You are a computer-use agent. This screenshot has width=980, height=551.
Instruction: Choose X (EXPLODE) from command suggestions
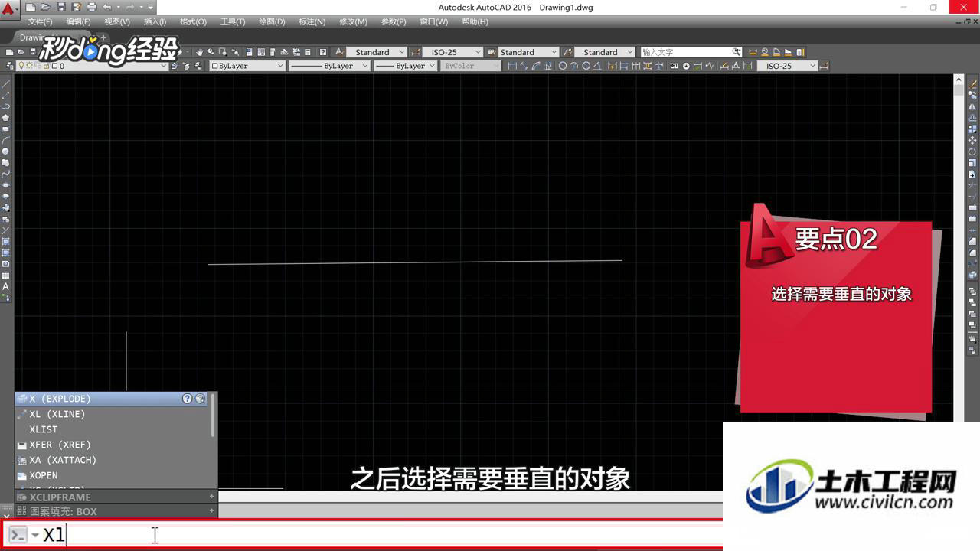click(x=113, y=399)
